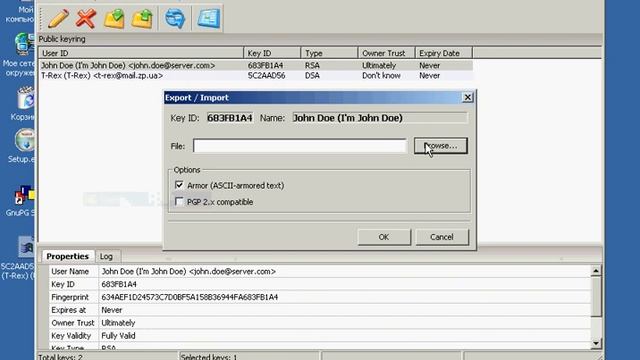The image size is (640, 360).
Task: Toggle Armor (ASCII-armored text) checkbox
Action: coord(179,185)
